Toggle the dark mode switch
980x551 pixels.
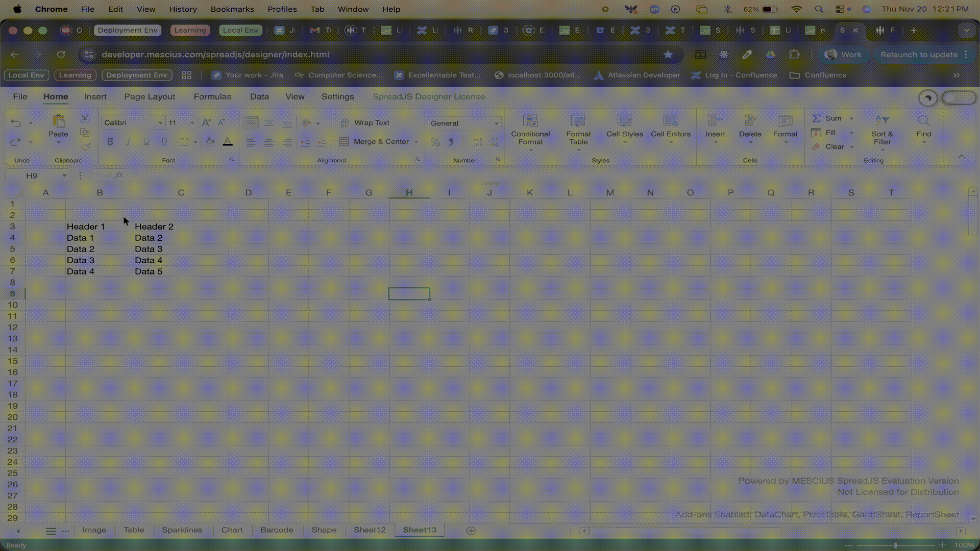pos(959,98)
